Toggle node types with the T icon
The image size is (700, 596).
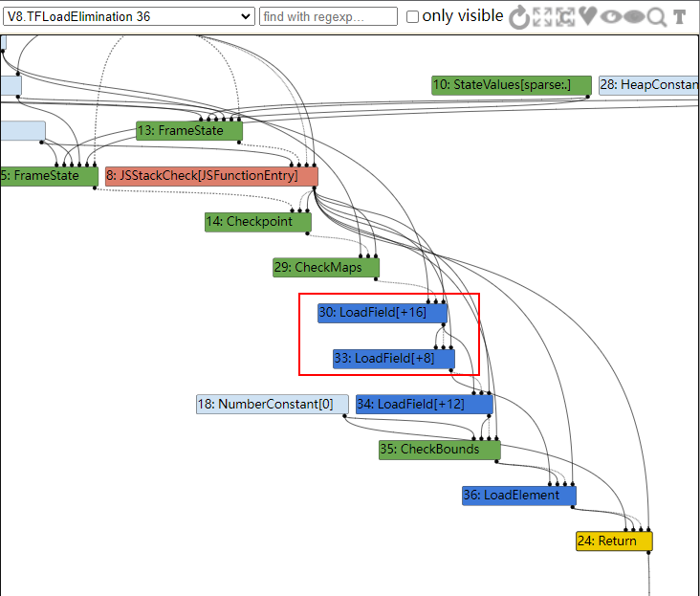pyautogui.click(x=679, y=16)
